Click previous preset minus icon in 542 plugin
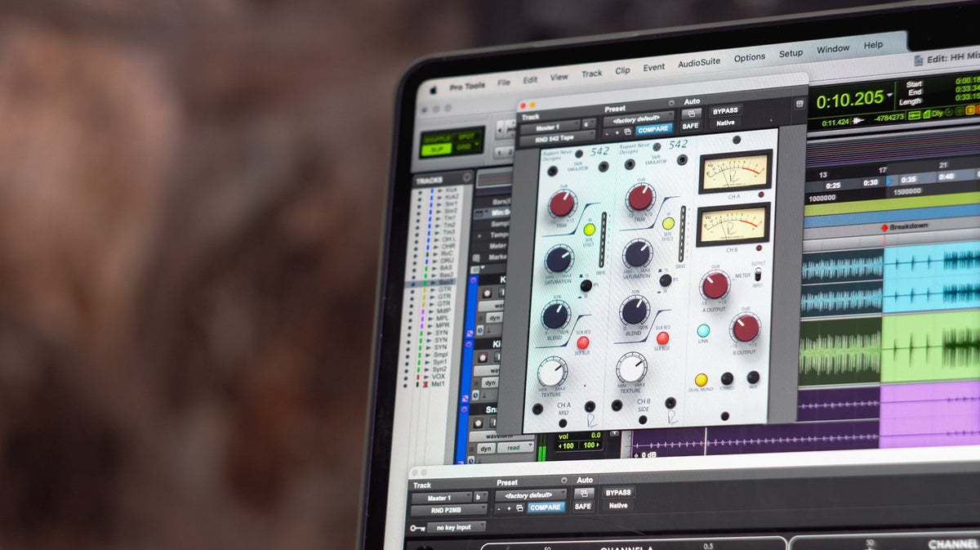Screen dimensions: 980x550 click(608, 132)
